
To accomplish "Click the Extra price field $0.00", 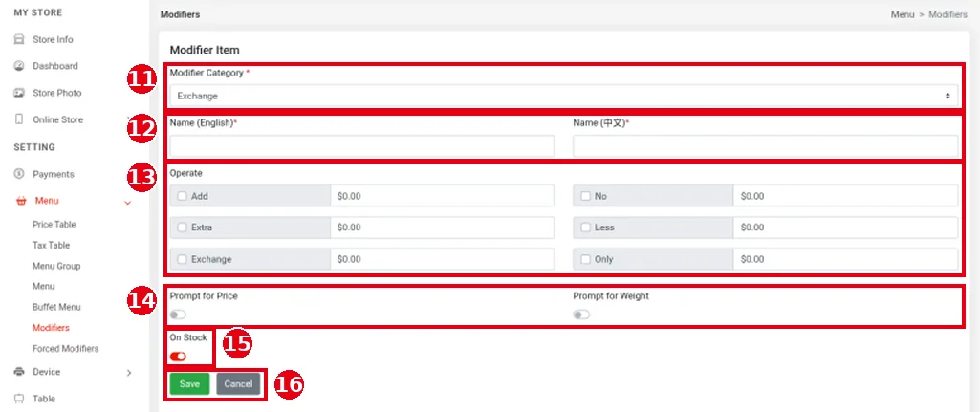I will pyautogui.click(x=442, y=228).
